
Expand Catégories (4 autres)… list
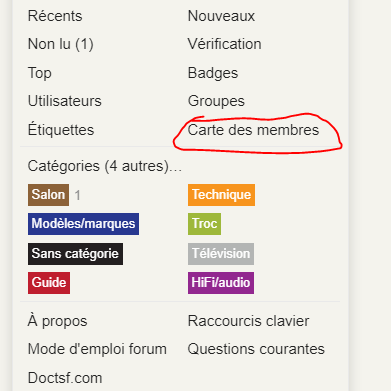click(x=105, y=166)
